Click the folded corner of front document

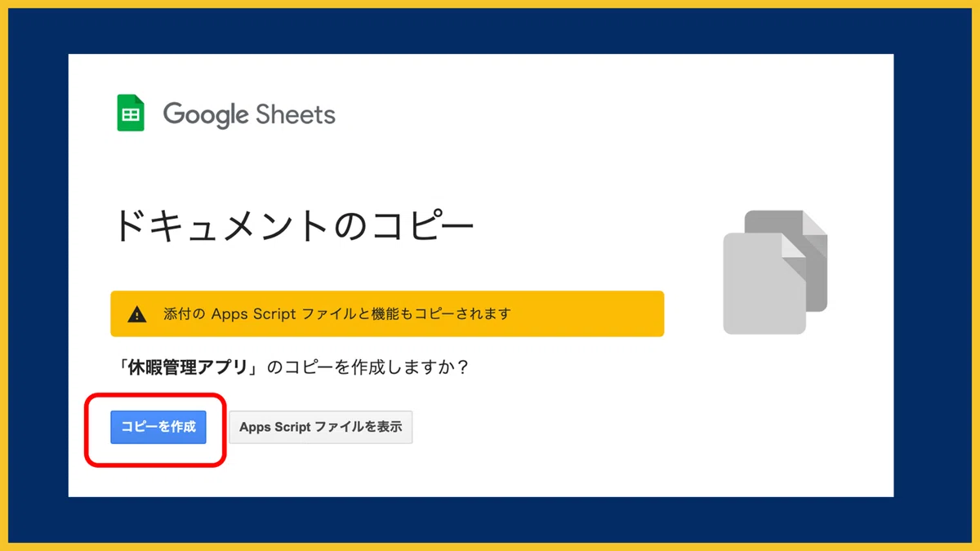(794, 243)
